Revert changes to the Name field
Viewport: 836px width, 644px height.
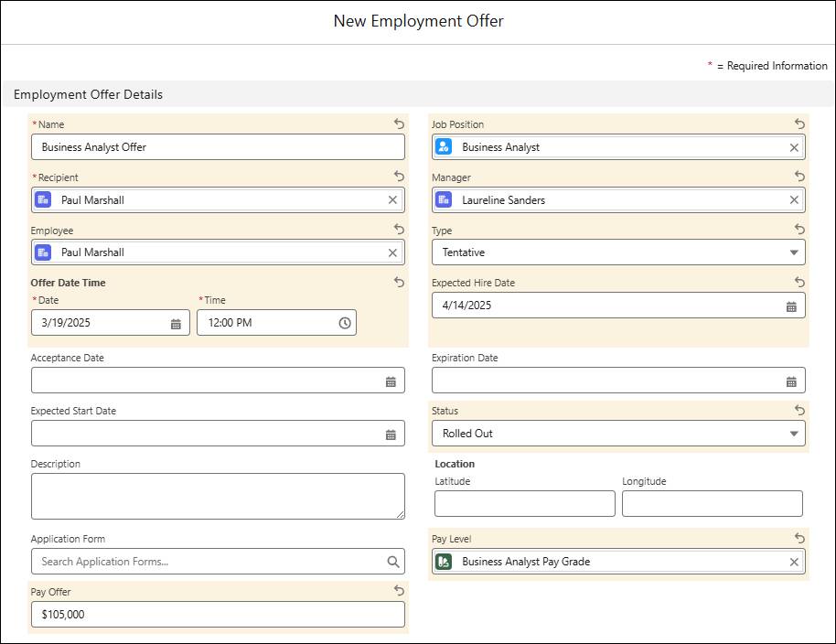(x=399, y=123)
